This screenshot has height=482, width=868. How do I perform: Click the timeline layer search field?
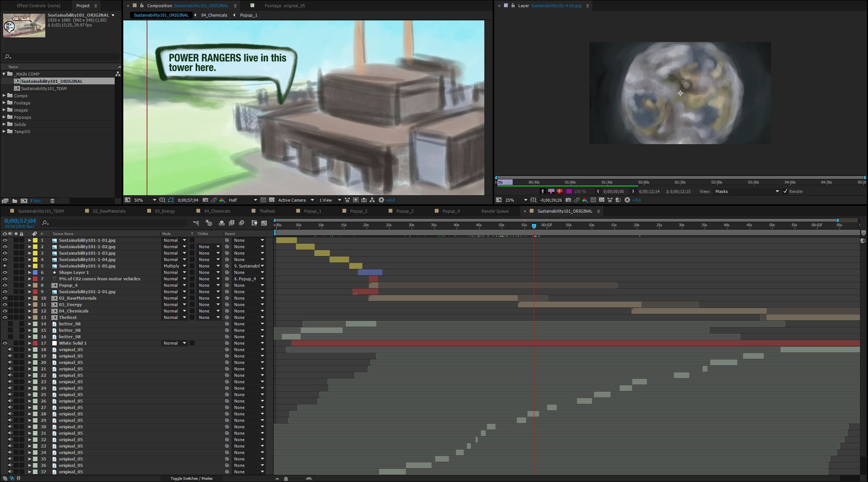(x=114, y=223)
